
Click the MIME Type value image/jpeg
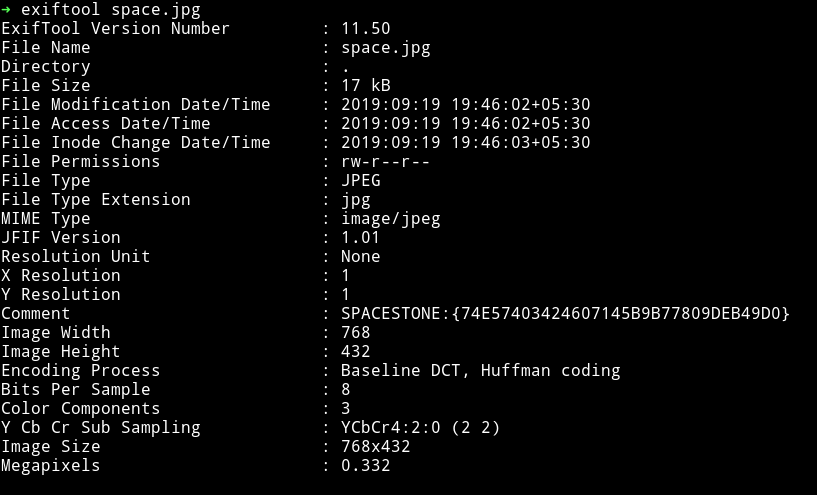[x=391, y=219]
